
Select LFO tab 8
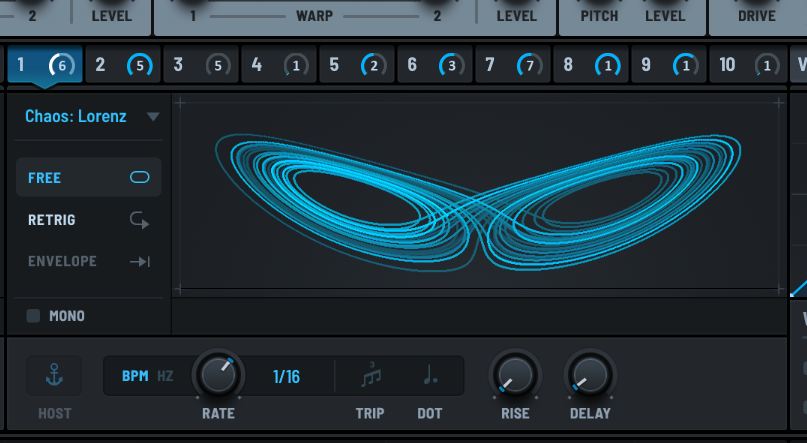(591, 65)
